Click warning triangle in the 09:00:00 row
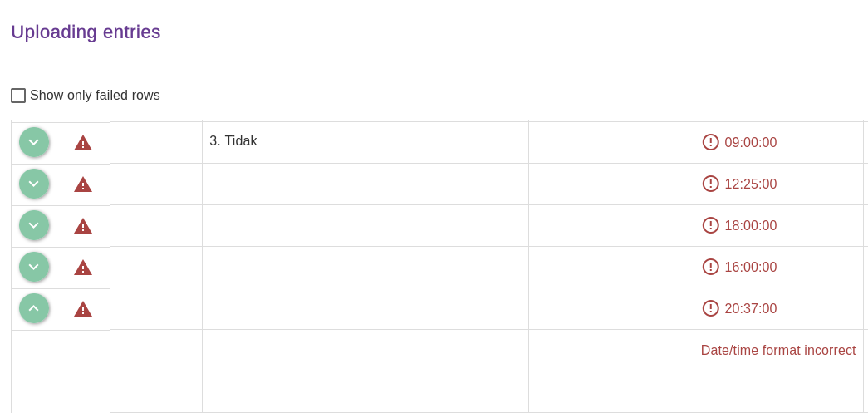This screenshot has width=868, height=413. point(83,143)
